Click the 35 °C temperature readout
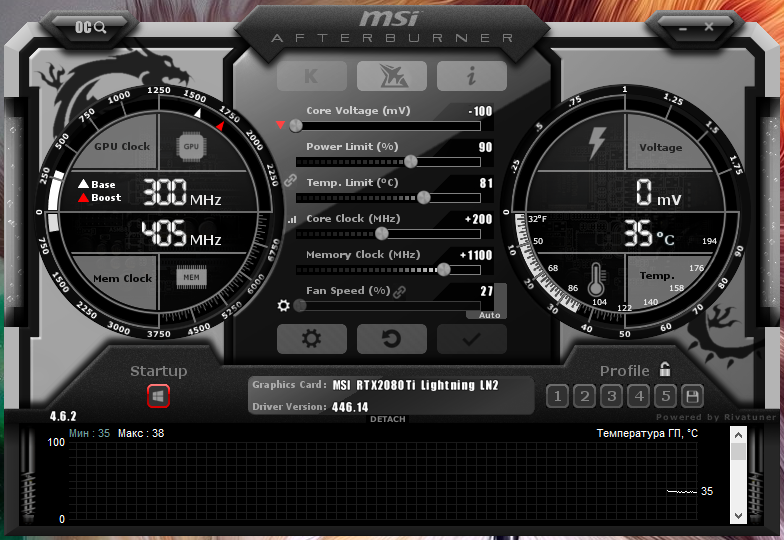 [650, 234]
